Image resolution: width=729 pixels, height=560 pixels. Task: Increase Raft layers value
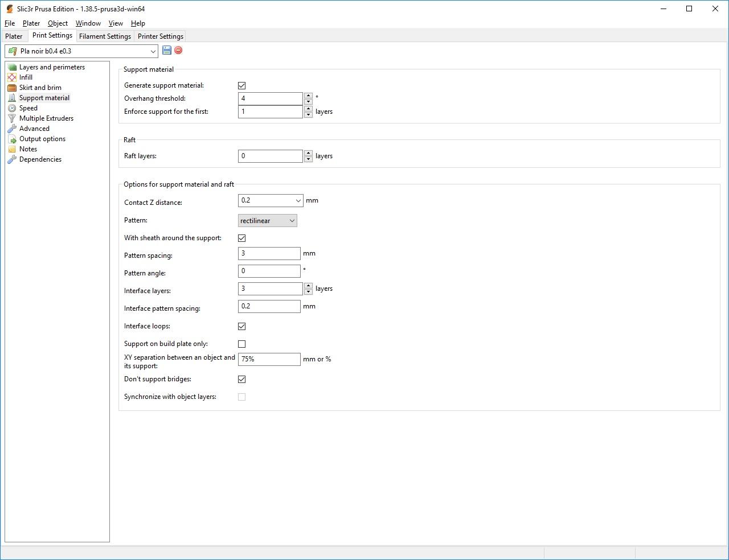coord(308,153)
